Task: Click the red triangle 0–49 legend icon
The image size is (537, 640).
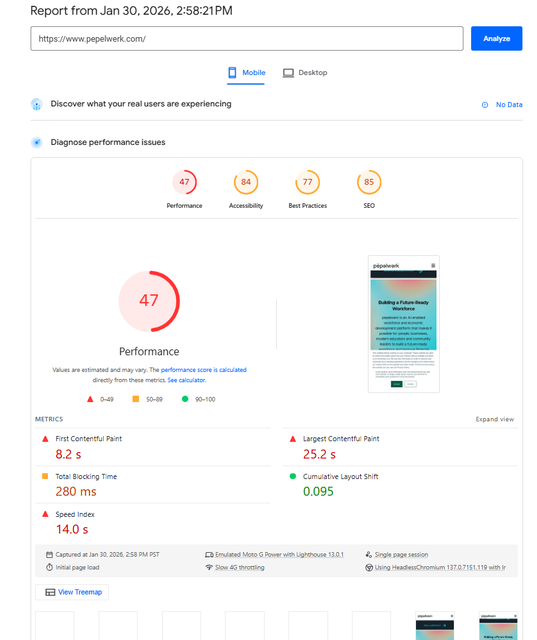Action: coord(90,399)
